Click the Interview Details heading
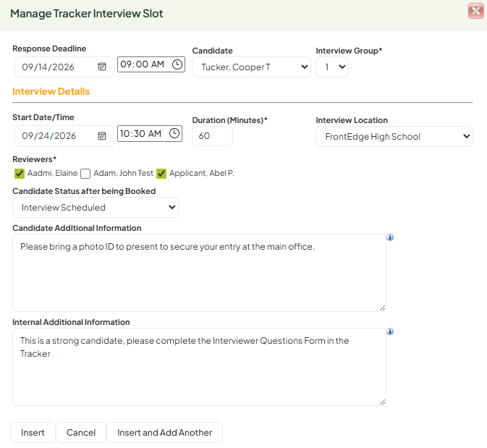Screen dimensions: 487x448 51,91
